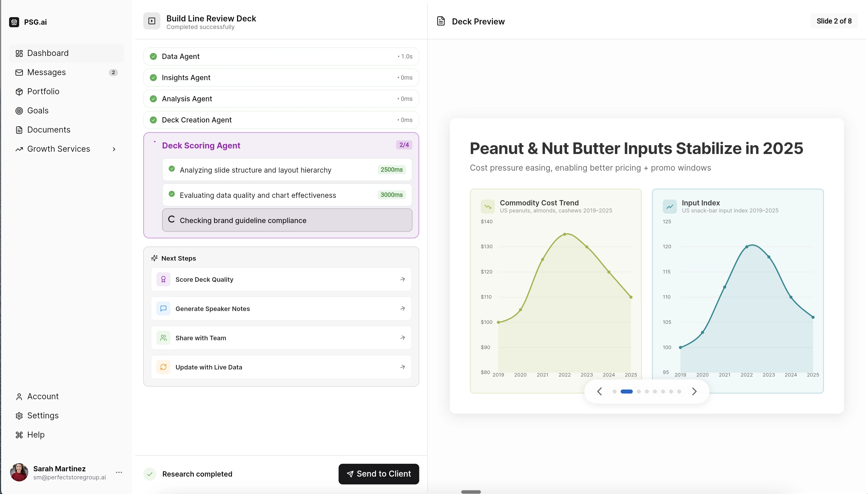
Task: Click the Goals target icon
Action: 19,111
